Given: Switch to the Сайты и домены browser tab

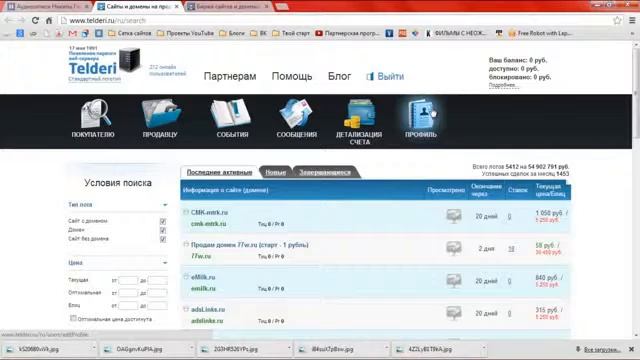Looking at the screenshot, I should (138, 7).
